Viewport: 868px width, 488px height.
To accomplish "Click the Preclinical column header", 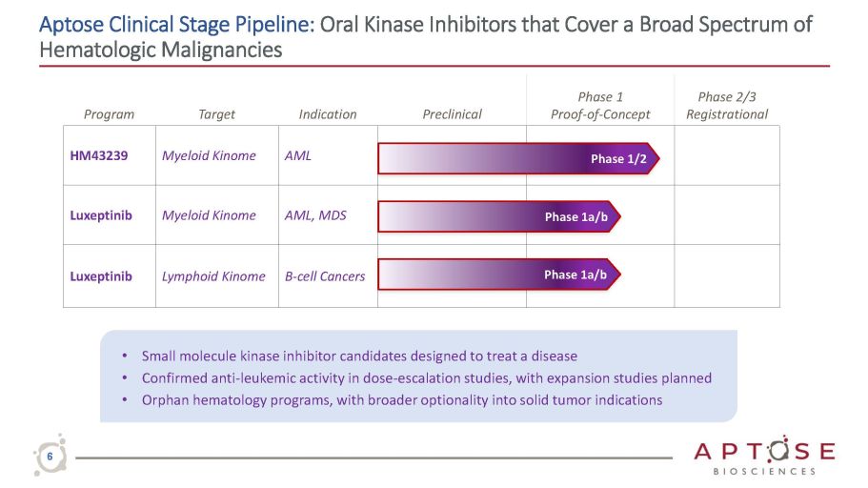I will click(x=452, y=114).
